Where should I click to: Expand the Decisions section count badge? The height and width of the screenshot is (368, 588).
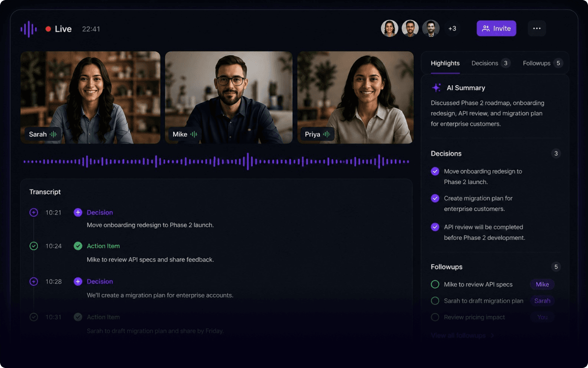[x=556, y=153]
